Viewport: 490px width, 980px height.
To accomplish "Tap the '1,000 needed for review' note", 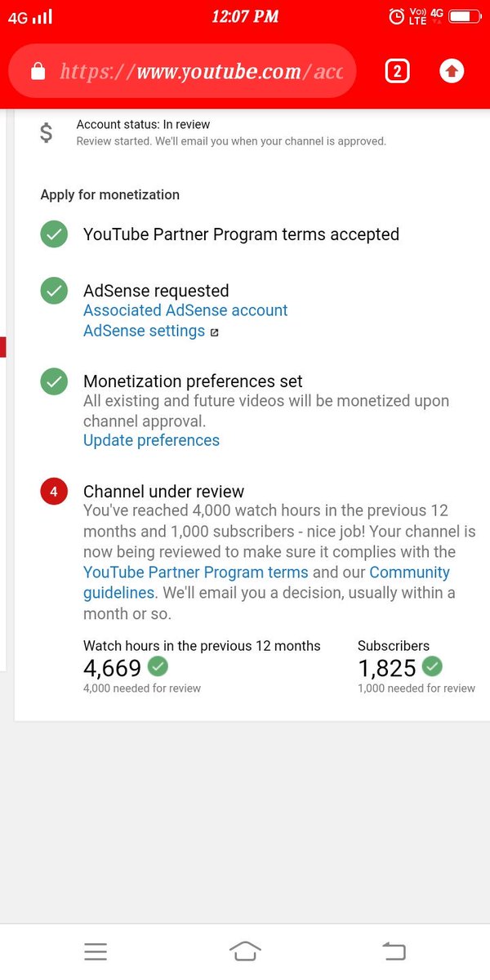I will point(416,688).
